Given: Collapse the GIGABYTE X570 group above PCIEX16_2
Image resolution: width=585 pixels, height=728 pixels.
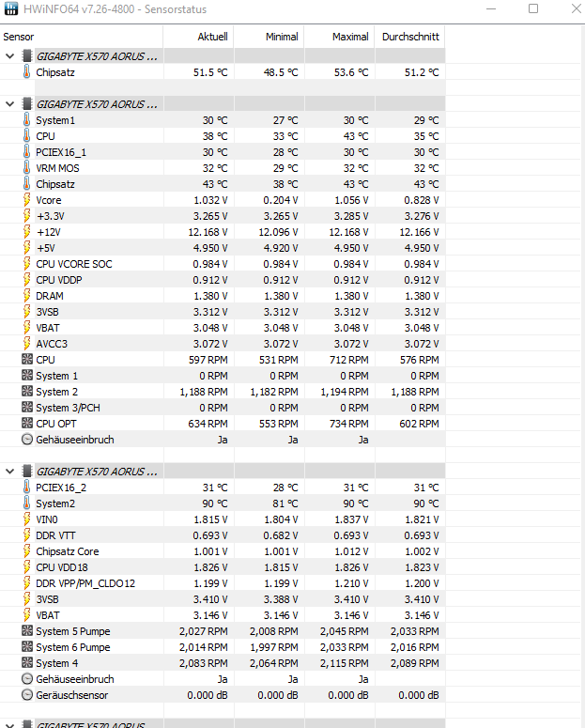Looking at the screenshot, I should 9,472.
